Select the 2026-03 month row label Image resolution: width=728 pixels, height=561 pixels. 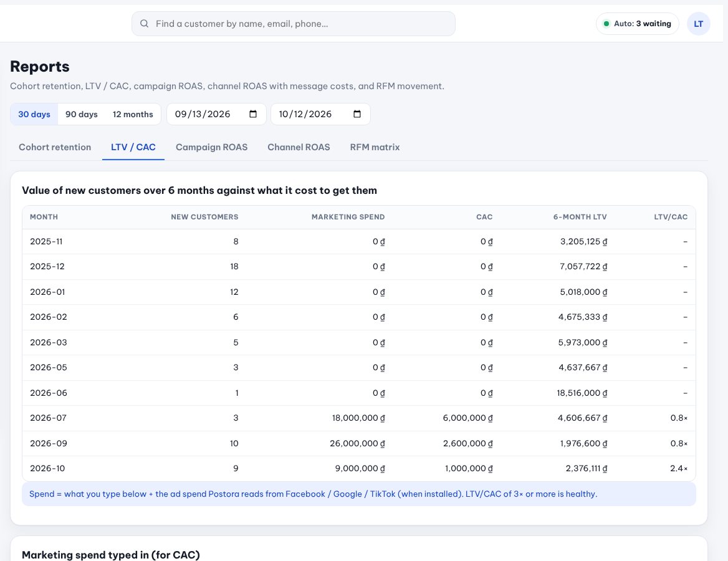[49, 343]
